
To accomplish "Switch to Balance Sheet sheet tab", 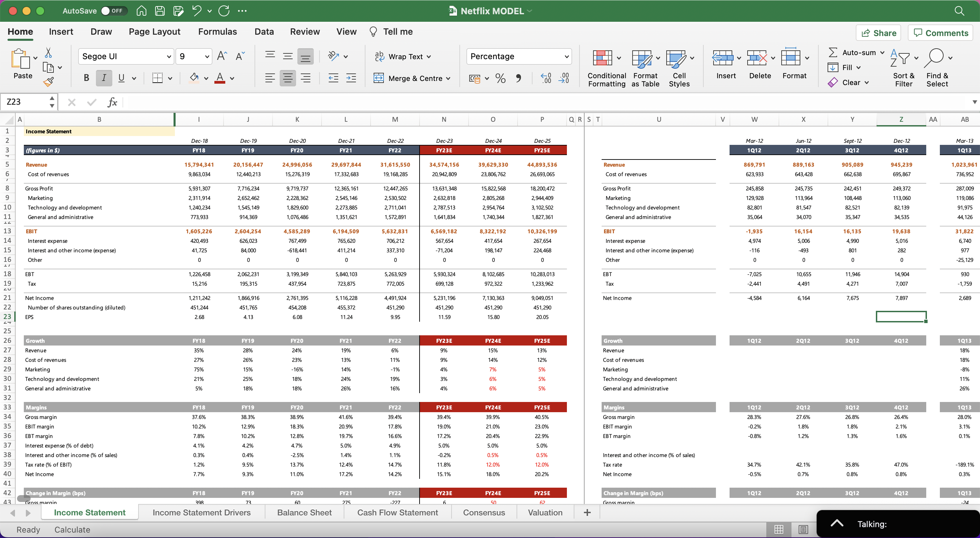I will coord(304,512).
